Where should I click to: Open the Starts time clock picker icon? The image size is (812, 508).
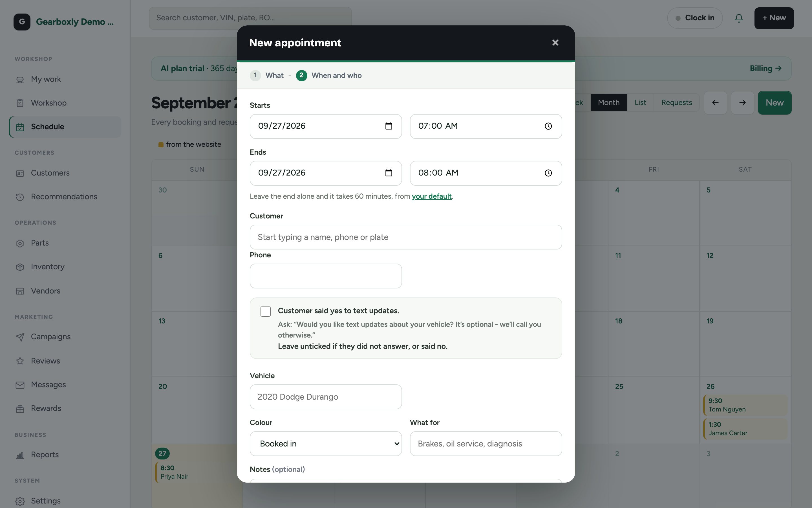(548, 126)
